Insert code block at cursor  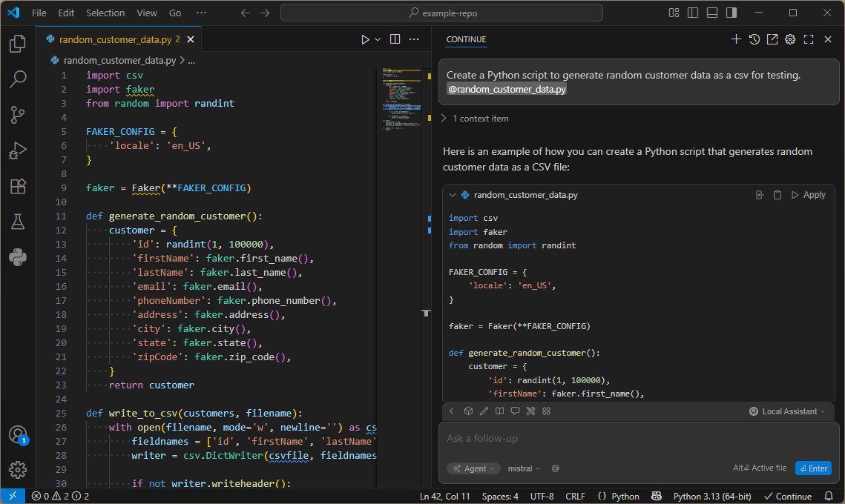[760, 195]
